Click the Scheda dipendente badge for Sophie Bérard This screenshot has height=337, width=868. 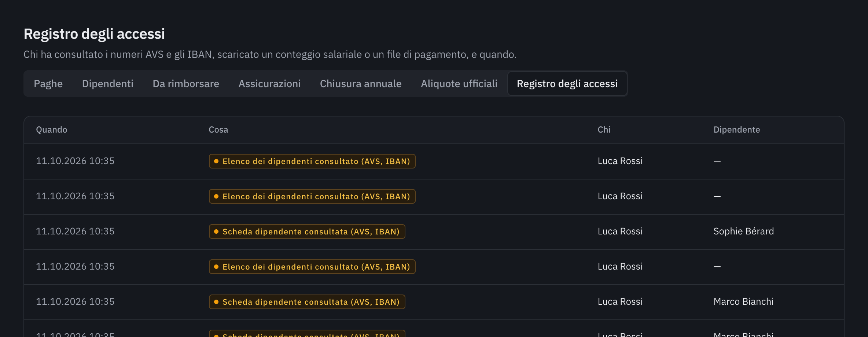click(x=307, y=232)
